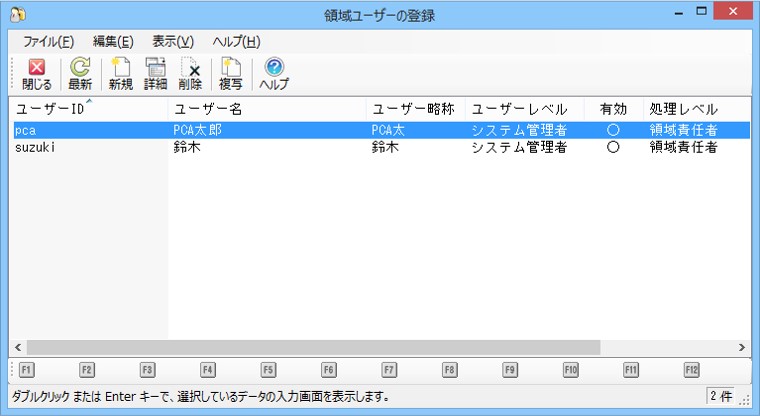Open the 詳細 details toolbar icon
The image size is (760, 416).
pos(155,74)
